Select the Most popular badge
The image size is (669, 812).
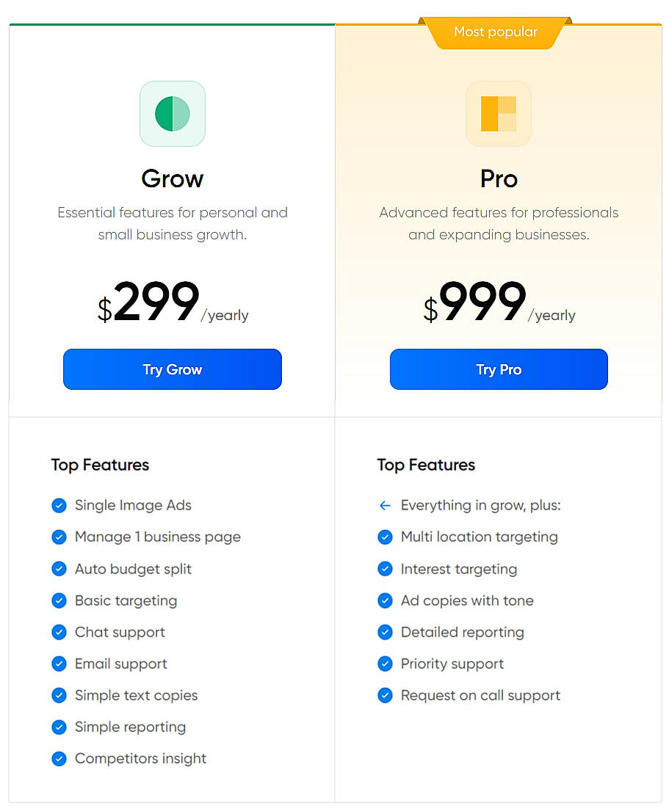click(496, 32)
